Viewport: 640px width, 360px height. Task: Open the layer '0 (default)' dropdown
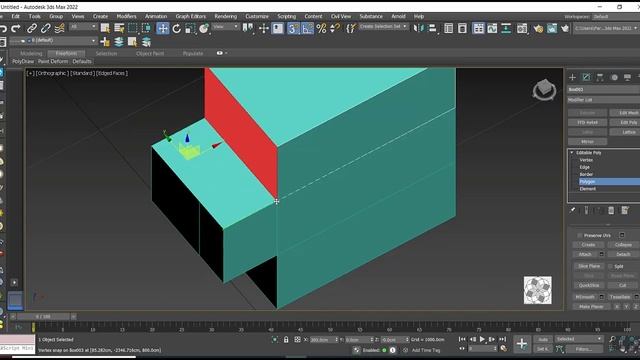53,41
